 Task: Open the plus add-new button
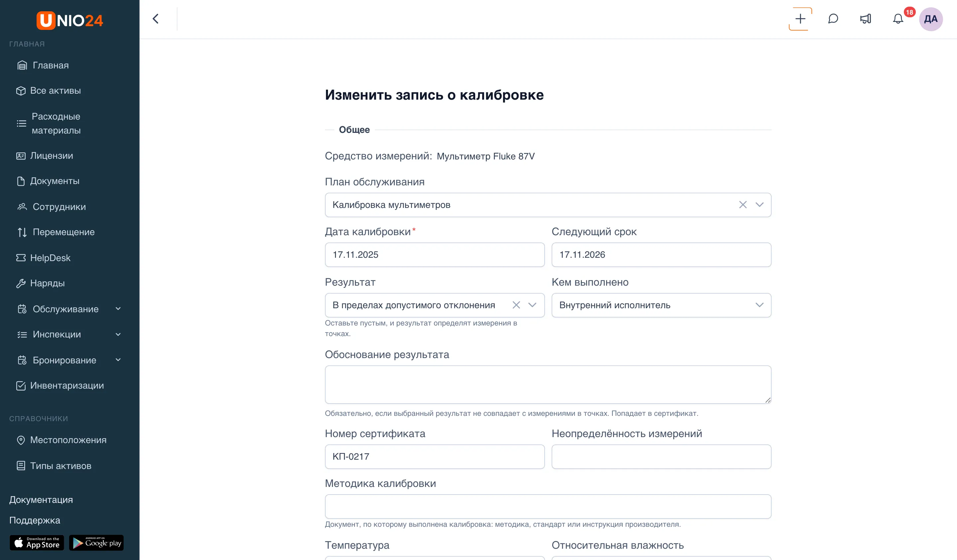point(800,19)
